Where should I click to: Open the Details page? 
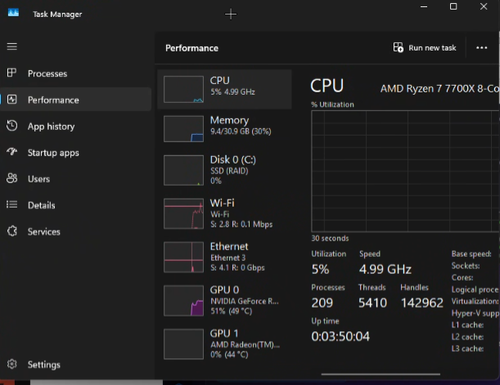pos(76,205)
